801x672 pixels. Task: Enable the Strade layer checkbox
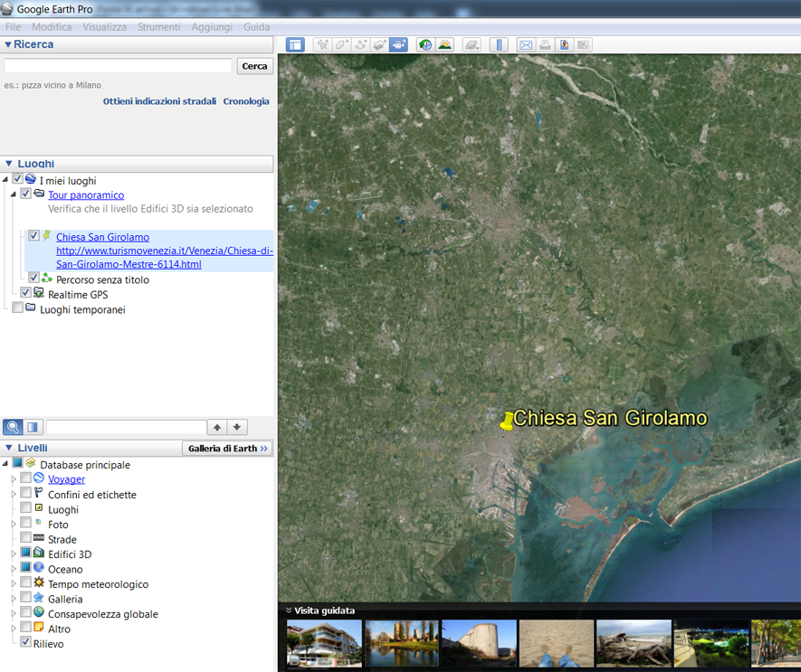[26, 539]
